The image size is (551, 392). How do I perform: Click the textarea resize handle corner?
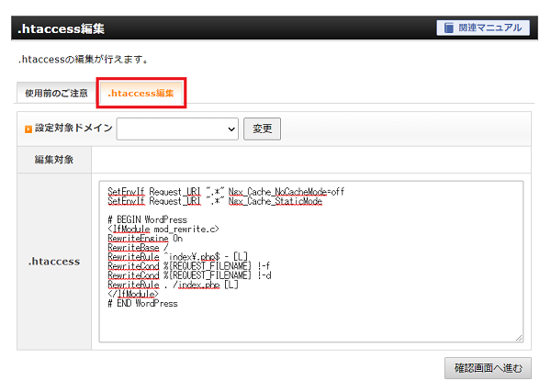coord(520,338)
